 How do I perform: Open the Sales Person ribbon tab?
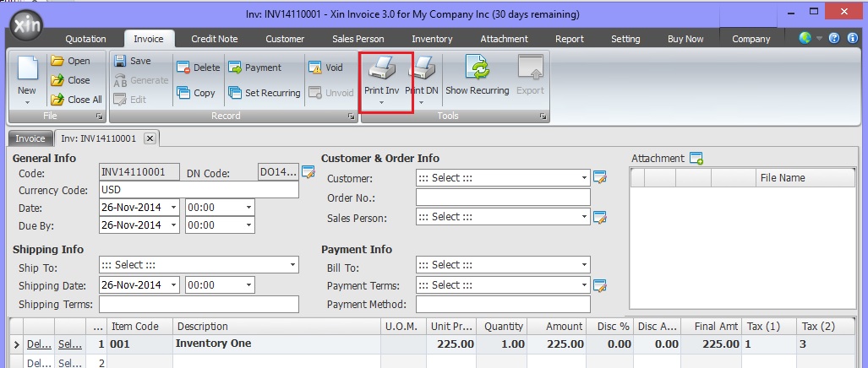click(358, 39)
